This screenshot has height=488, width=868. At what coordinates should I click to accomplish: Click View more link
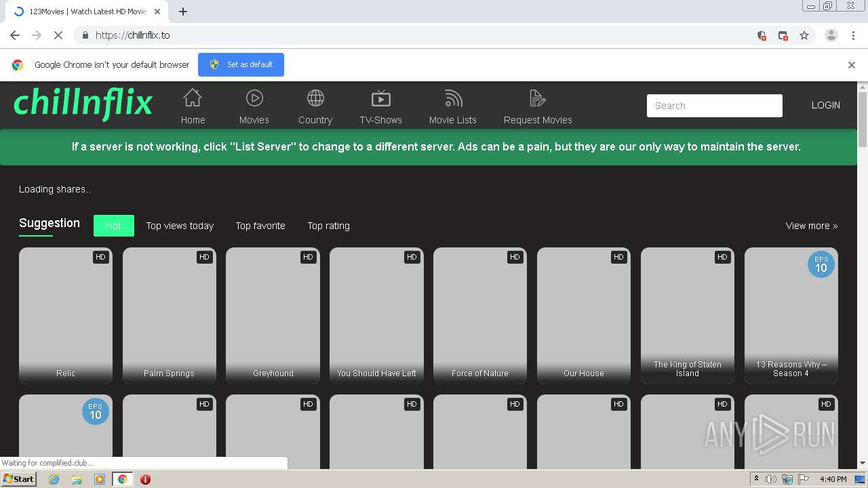click(812, 226)
